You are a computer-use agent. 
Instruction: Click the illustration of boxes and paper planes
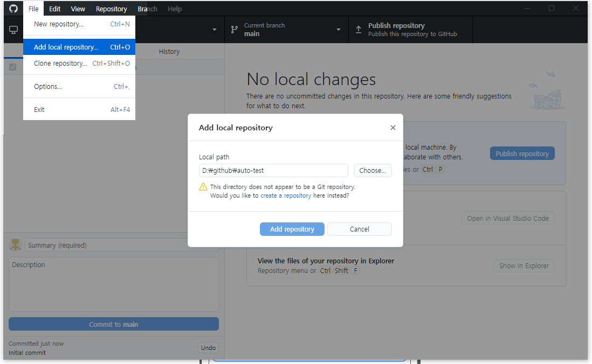(x=547, y=90)
